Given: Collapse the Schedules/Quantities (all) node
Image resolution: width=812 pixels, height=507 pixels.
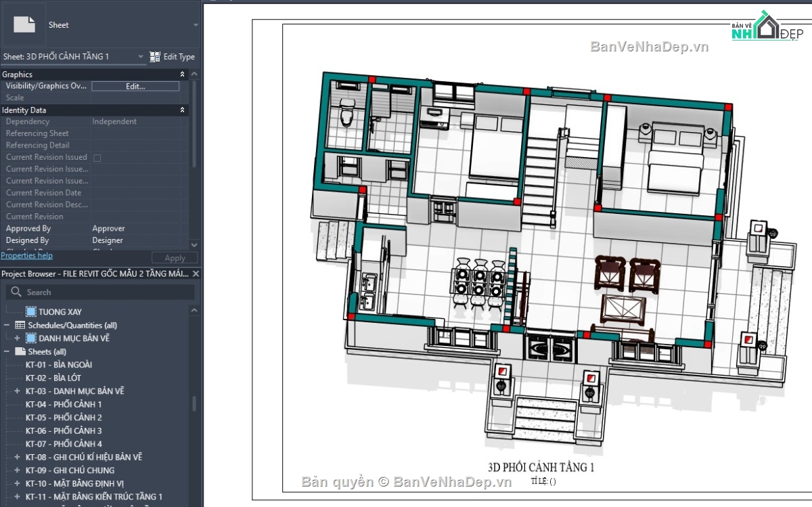Looking at the screenshot, I should pyautogui.click(x=6, y=326).
